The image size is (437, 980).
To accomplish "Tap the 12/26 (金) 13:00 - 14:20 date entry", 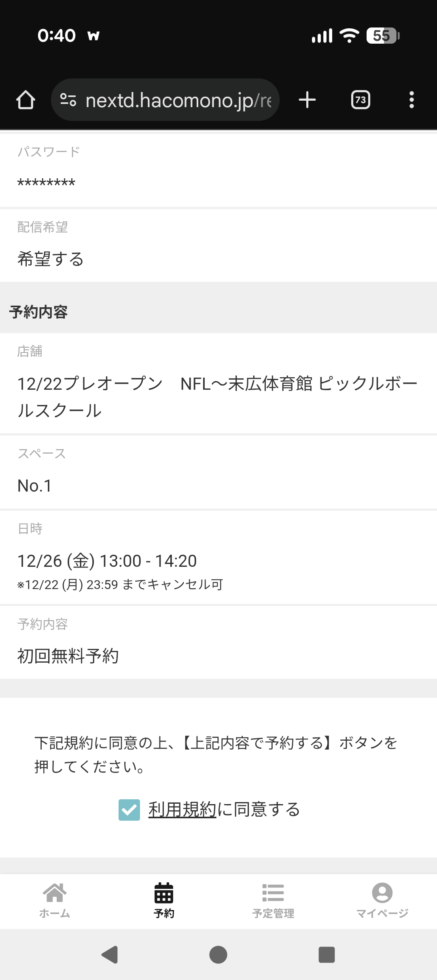I will [107, 561].
